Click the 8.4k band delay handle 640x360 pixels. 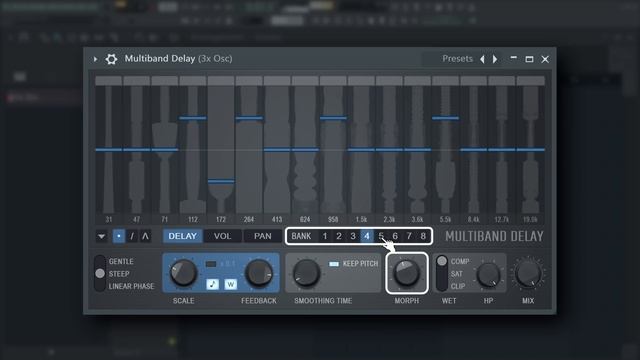pyautogui.click(x=473, y=150)
